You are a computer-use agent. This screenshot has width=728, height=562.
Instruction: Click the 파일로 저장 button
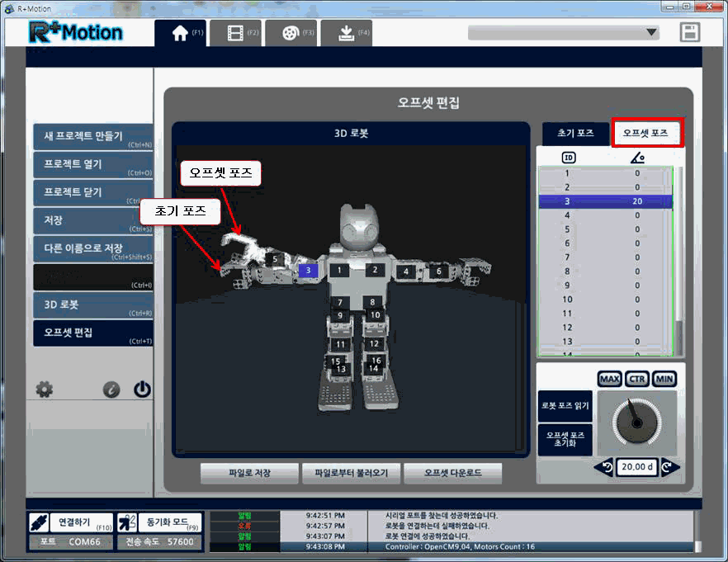(x=250, y=474)
